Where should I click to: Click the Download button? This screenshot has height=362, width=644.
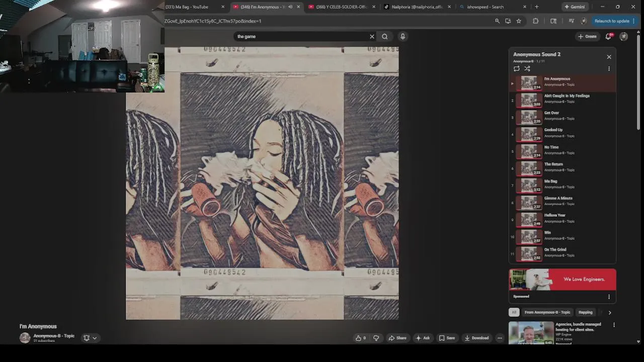(476, 338)
